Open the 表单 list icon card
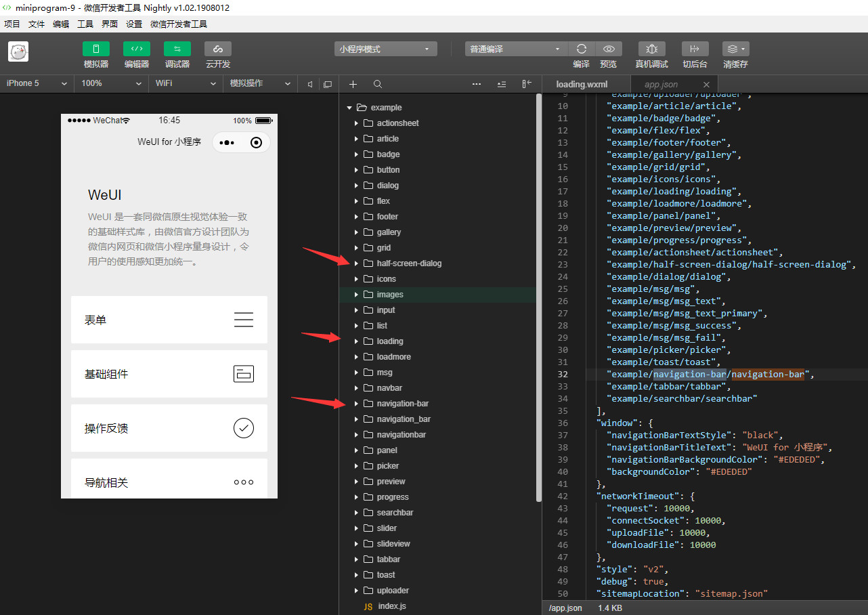Image resolution: width=868 pixels, height=615 pixels. pyautogui.click(x=169, y=320)
